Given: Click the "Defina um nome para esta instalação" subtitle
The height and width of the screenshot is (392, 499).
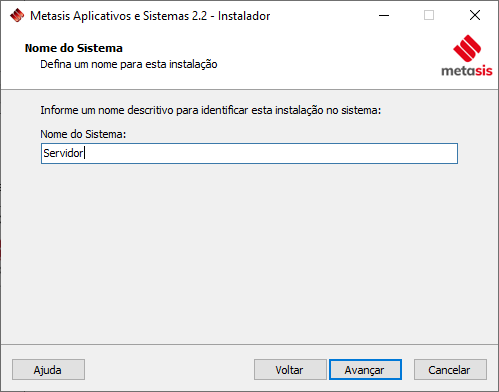Looking at the screenshot, I should (x=129, y=64).
